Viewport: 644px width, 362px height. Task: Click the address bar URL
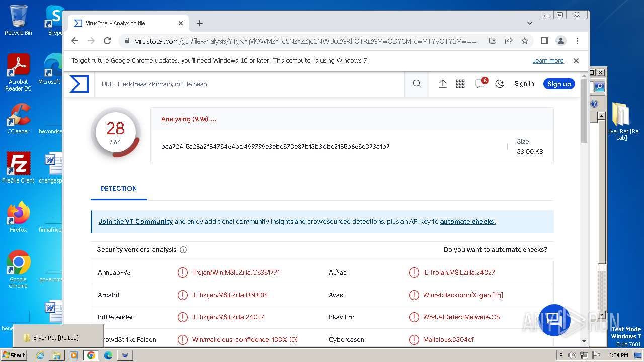click(305, 41)
